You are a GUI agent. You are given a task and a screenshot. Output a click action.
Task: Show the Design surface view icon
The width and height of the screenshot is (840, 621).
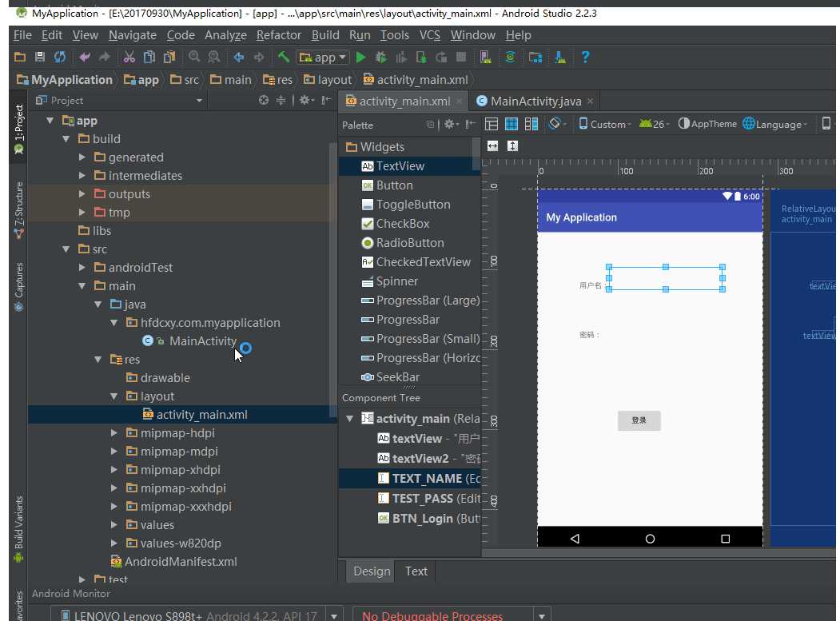492,125
